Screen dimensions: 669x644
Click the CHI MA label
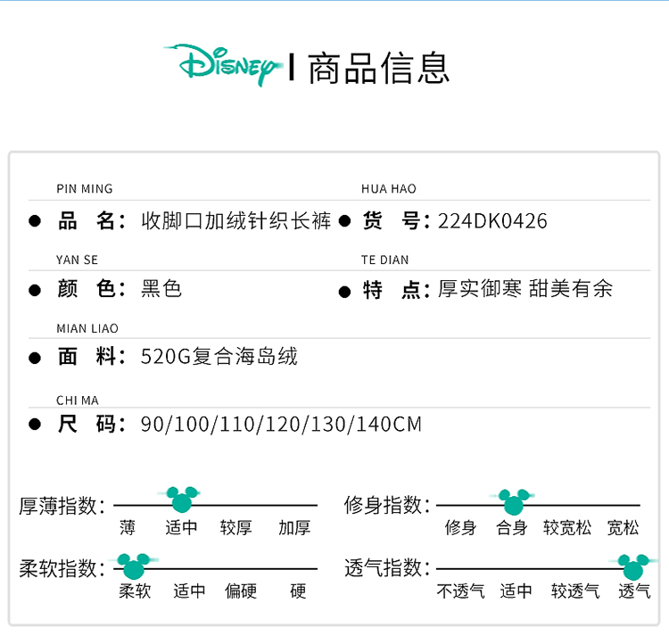pyautogui.click(x=78, y=400)
